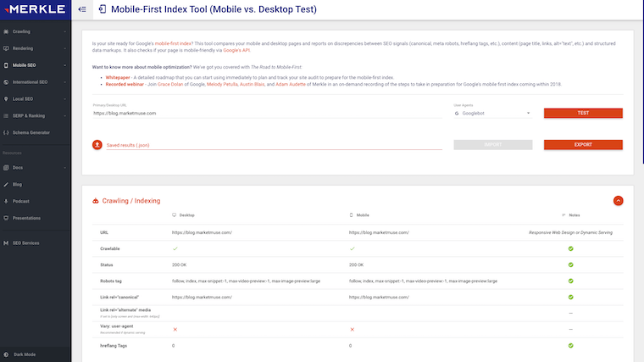Expand the International SEO menu chevron

pyautogui.click(x=65, y=82)
